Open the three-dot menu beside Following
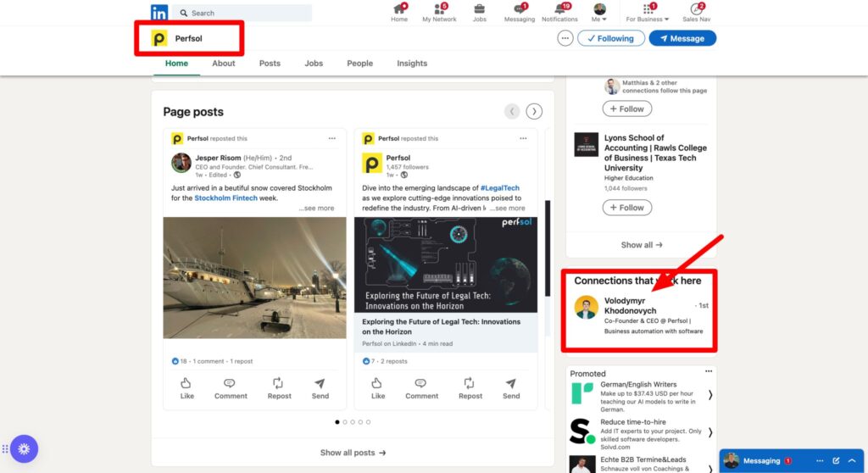This screenshot has height=473, width=868. point(565,38)
